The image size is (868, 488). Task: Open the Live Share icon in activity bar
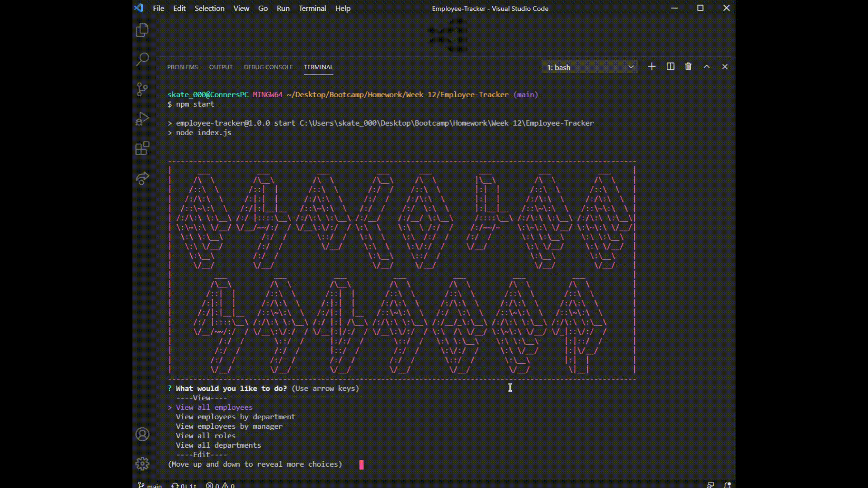point(142,178)
